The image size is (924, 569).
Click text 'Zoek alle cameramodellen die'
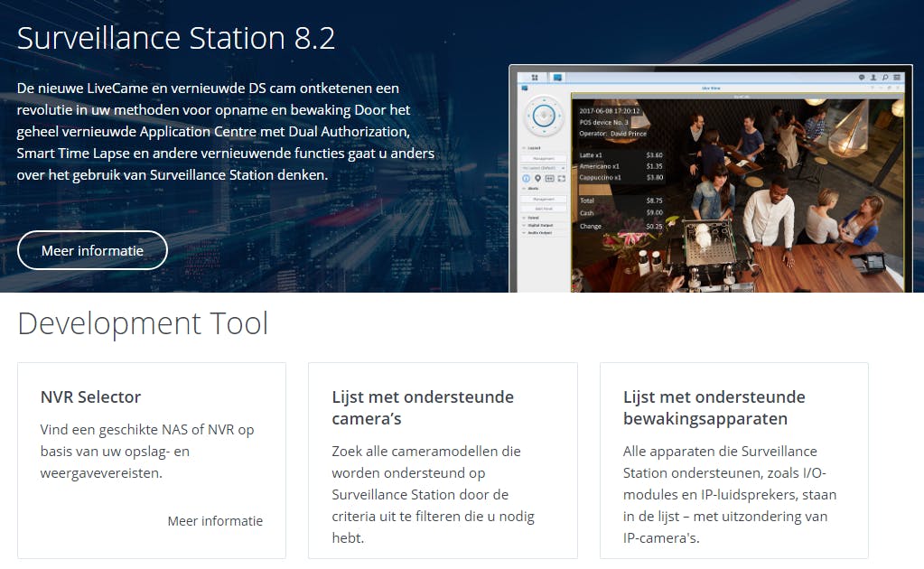426,452
